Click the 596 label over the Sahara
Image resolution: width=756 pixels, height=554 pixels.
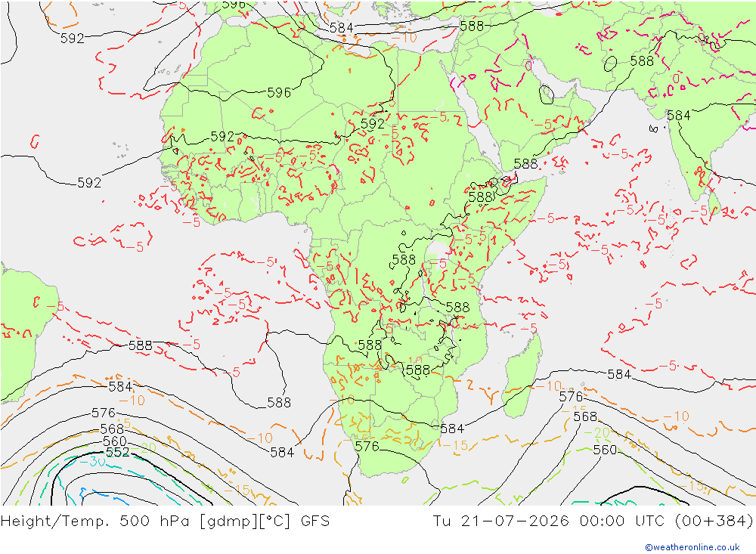pyautogui.click(x=279, y=92)
